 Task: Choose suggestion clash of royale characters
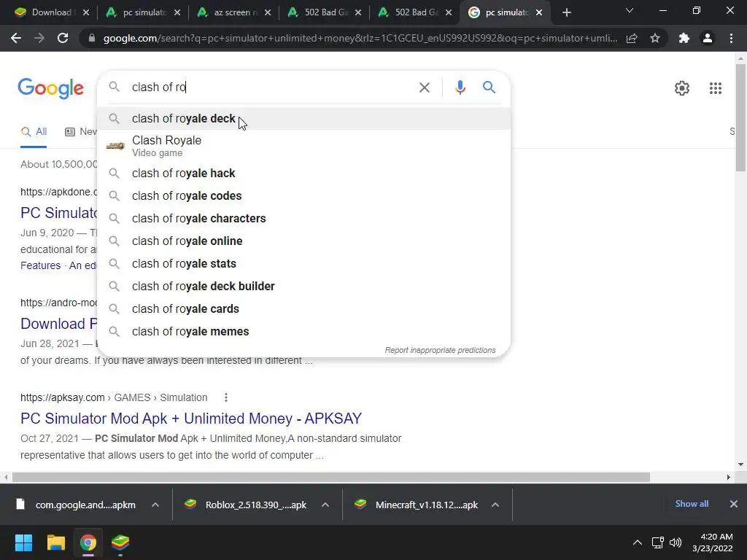tap(304, 219)
